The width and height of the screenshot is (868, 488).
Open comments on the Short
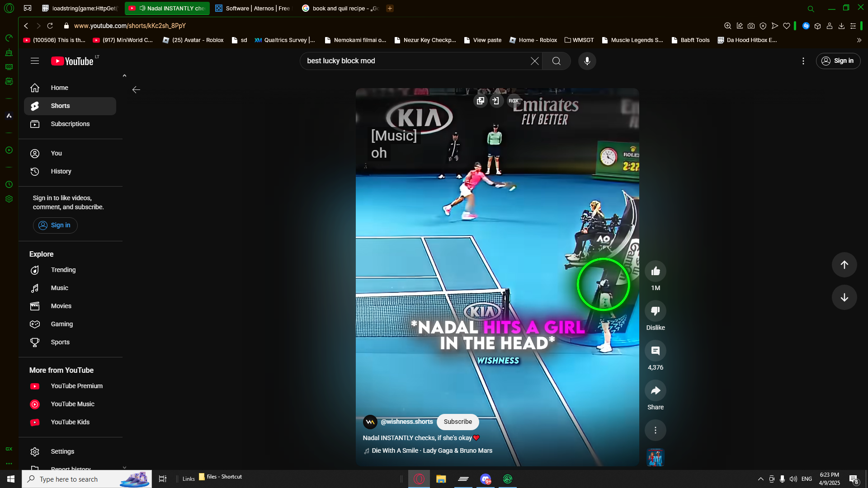(656, 351)
